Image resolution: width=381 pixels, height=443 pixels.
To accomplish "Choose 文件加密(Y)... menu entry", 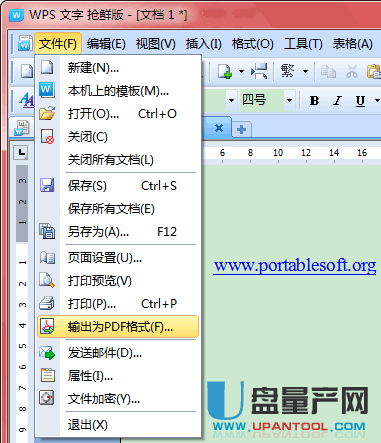I will (118, 399).
